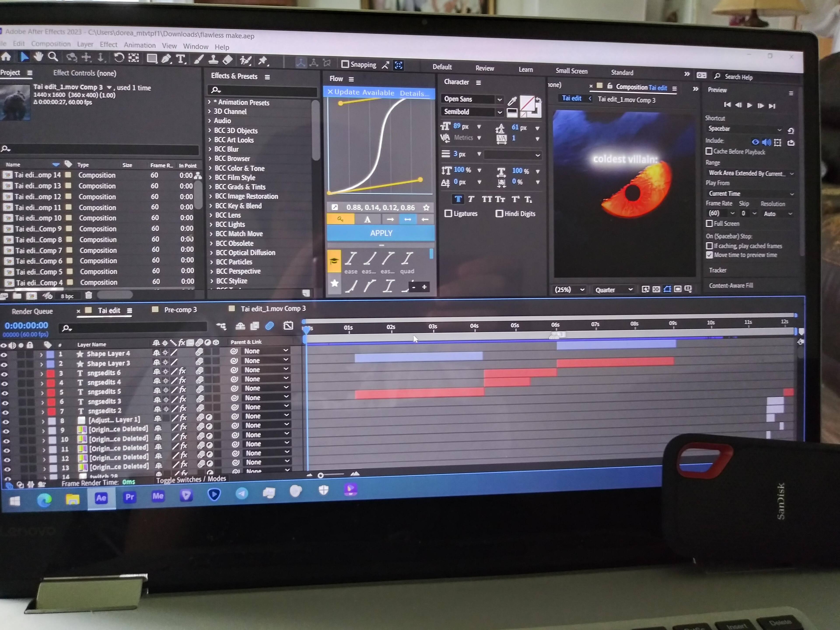Switch to the Pre-comp 3 timeline tab
The width and height of the screenshot is (840, 630).
(180, 310)
